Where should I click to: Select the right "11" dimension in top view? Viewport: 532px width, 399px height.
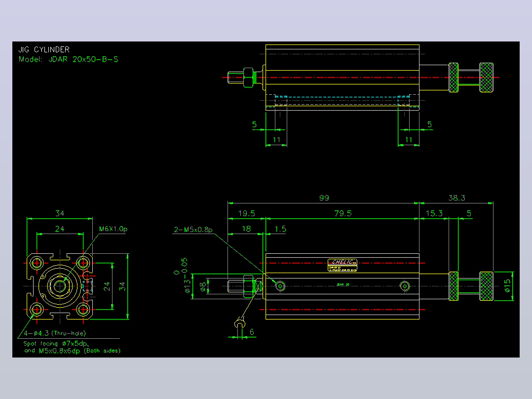409,140
